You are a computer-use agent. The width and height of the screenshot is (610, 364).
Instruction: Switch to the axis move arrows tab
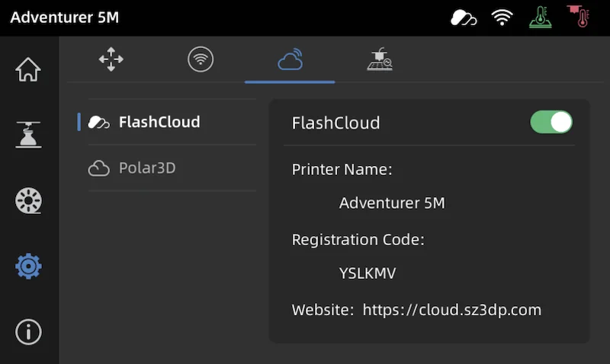(x=111, y=59)
